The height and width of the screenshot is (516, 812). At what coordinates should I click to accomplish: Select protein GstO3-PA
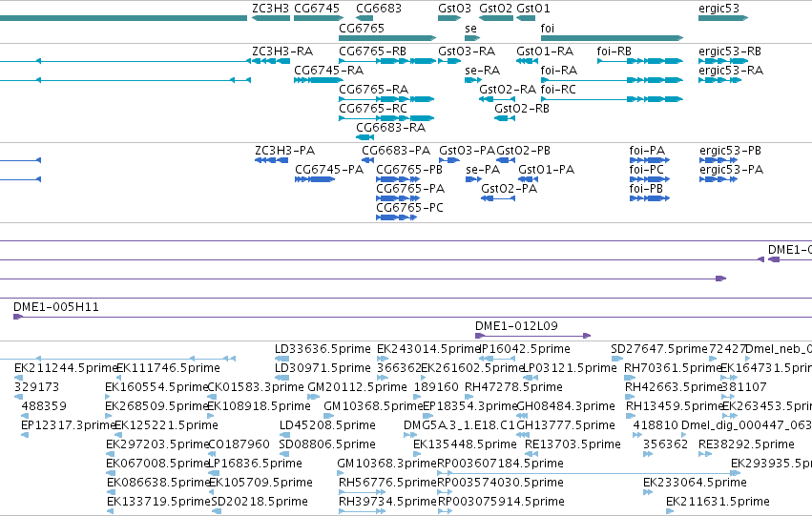[x=468, y=151]
